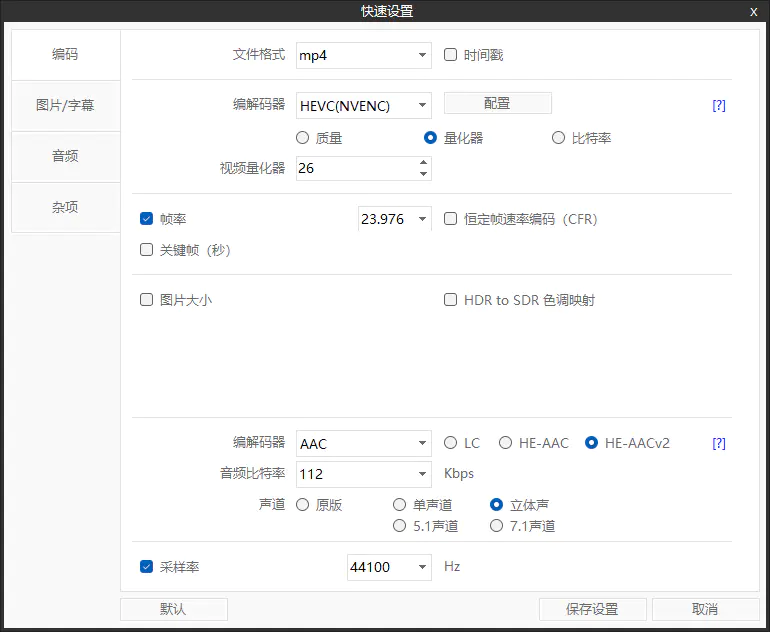Screen dimensions: 770x632
Task: Click inside the 视频量化器 input field
Action: pos(355,168)
